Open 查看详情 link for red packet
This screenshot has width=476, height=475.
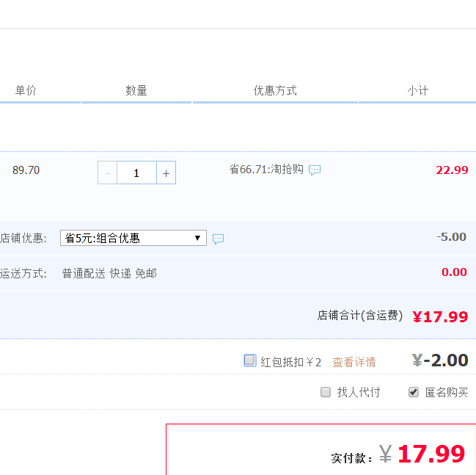click(354, 362)
